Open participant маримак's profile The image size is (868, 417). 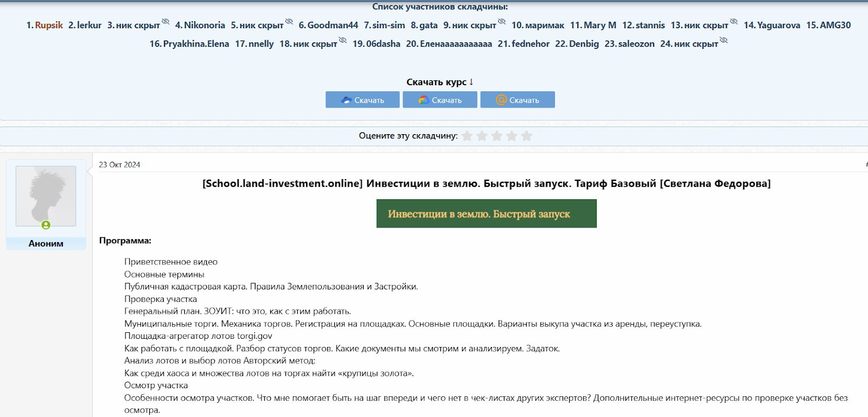[545, 25]
